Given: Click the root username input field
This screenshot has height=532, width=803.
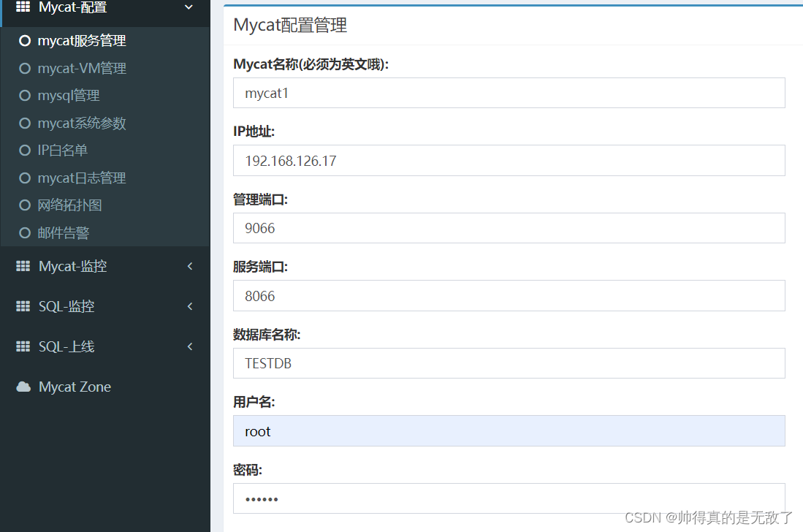Looking at the screenshot, I should pyautogui.click(x=509, y=431).
